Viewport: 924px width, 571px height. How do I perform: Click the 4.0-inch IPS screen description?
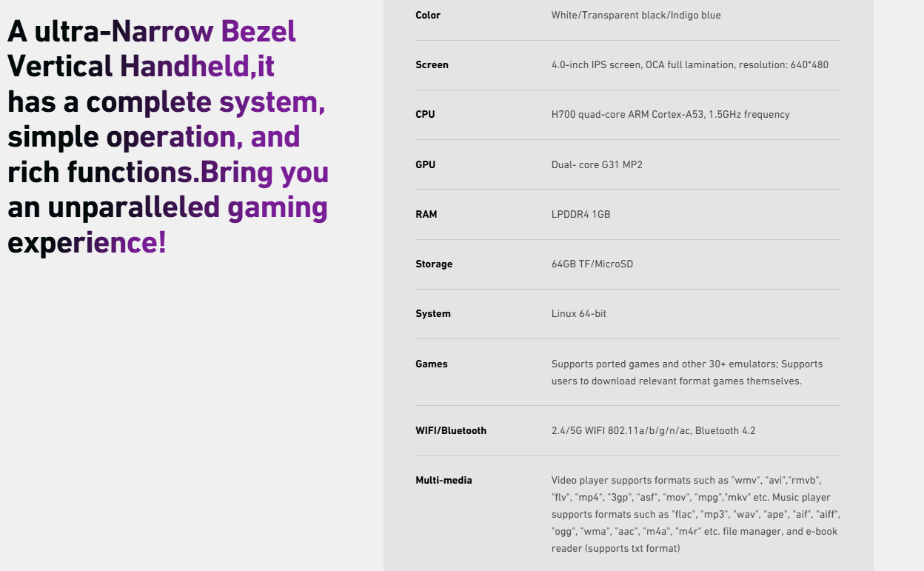pos(689,64)
